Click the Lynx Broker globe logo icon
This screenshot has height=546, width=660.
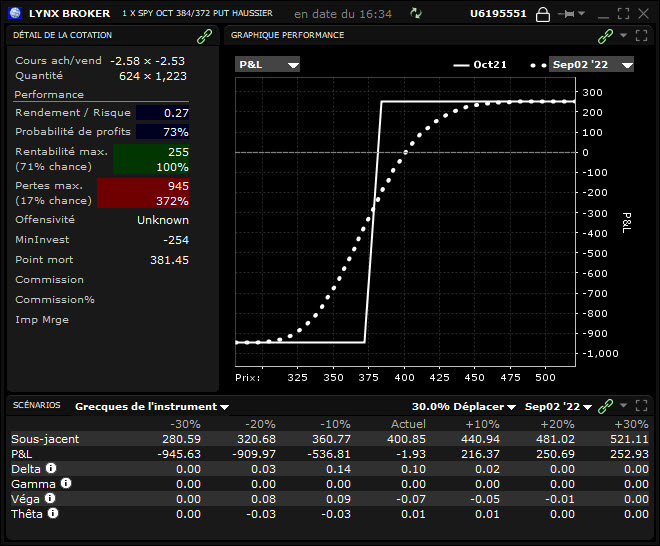[x=15, y=13]
